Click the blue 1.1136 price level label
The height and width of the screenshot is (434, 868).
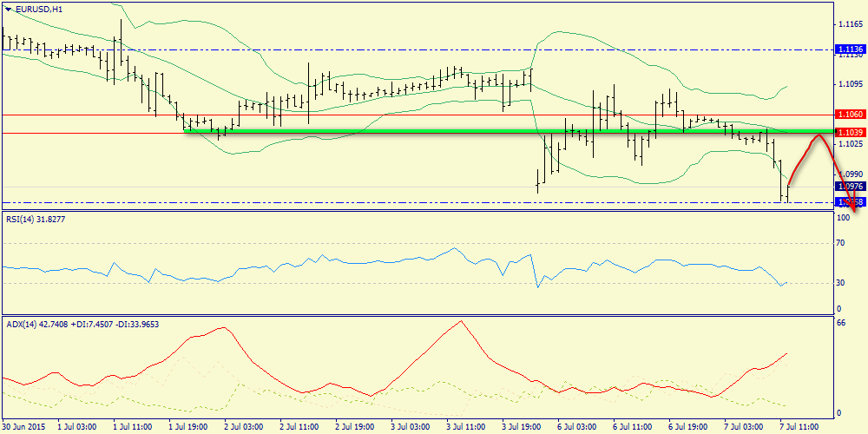point(852,49)
